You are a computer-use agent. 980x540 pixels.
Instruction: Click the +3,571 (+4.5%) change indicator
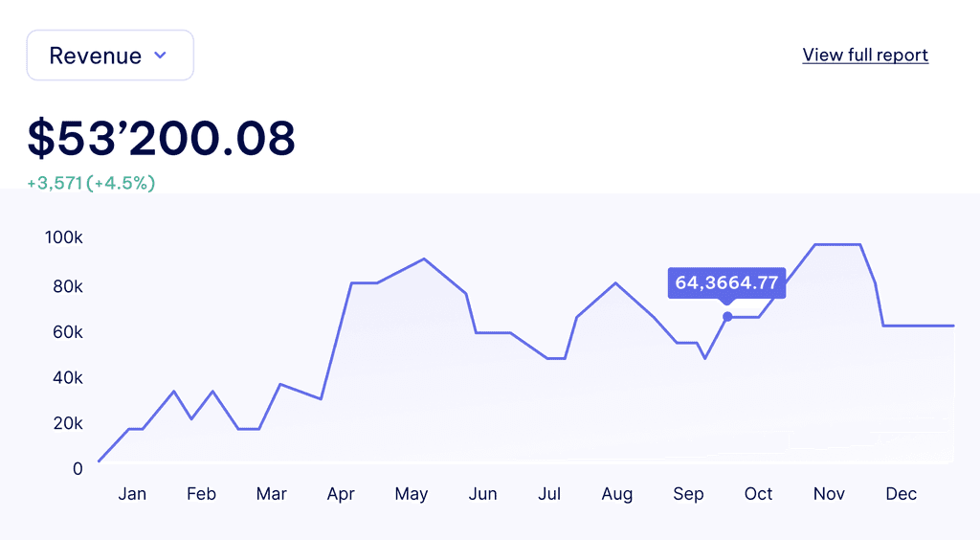(x=91, y=183)
